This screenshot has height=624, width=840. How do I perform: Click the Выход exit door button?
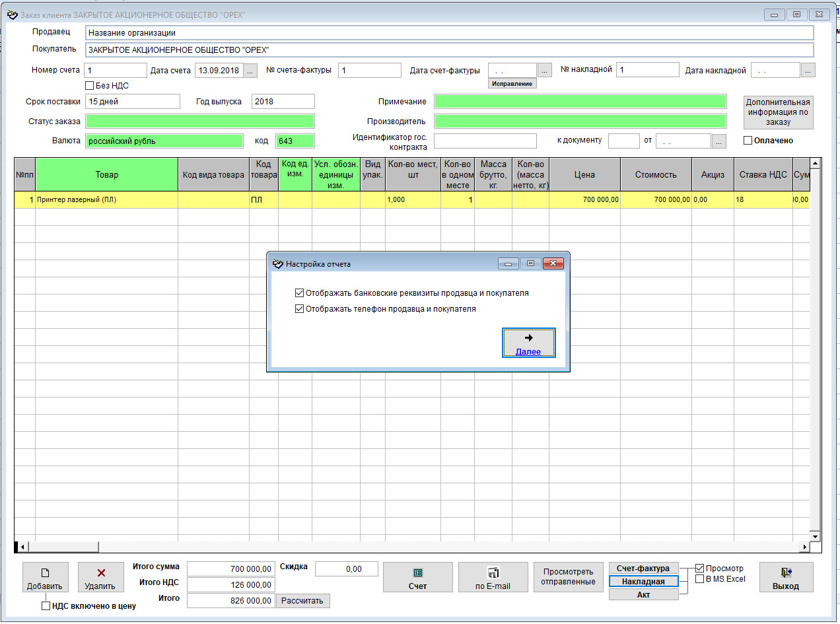(786, 578)
